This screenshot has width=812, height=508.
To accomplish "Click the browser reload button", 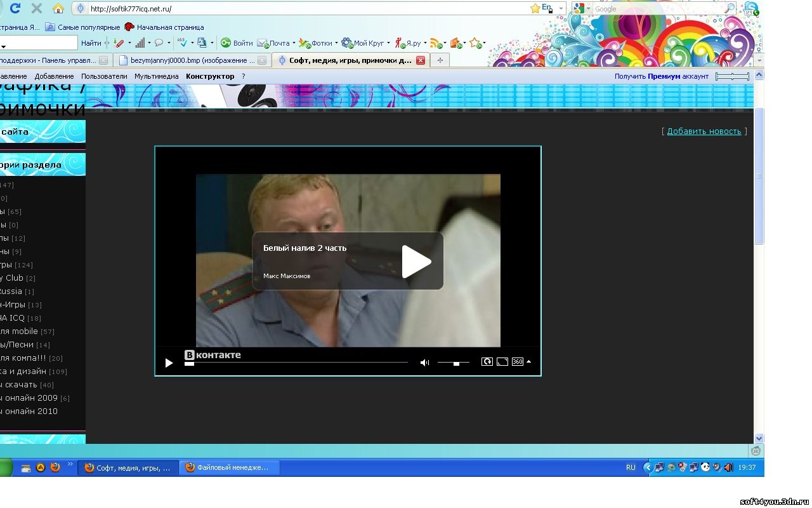I will (x=15, y=8).
